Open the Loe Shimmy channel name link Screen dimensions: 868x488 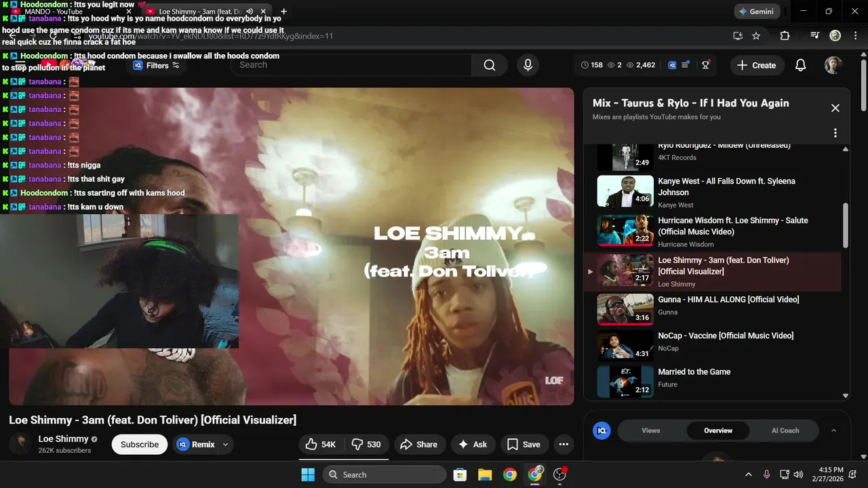click(63, 439)
